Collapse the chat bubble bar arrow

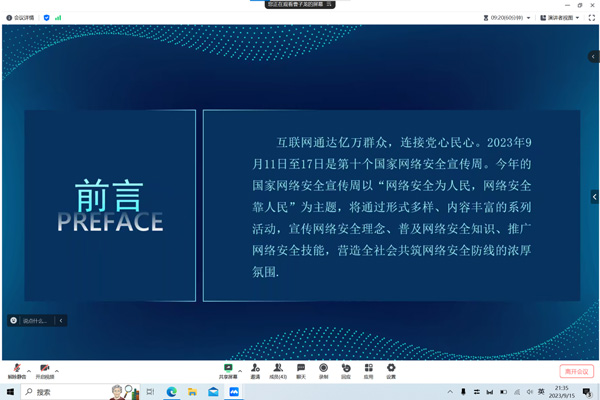61,321
